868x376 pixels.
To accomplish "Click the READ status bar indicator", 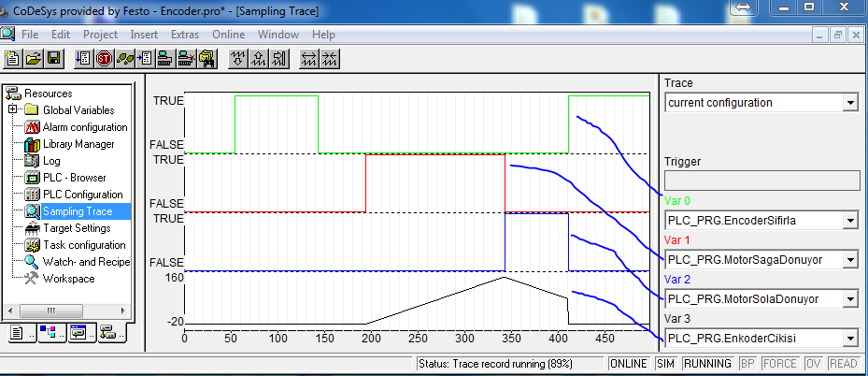I will (843, 364).
